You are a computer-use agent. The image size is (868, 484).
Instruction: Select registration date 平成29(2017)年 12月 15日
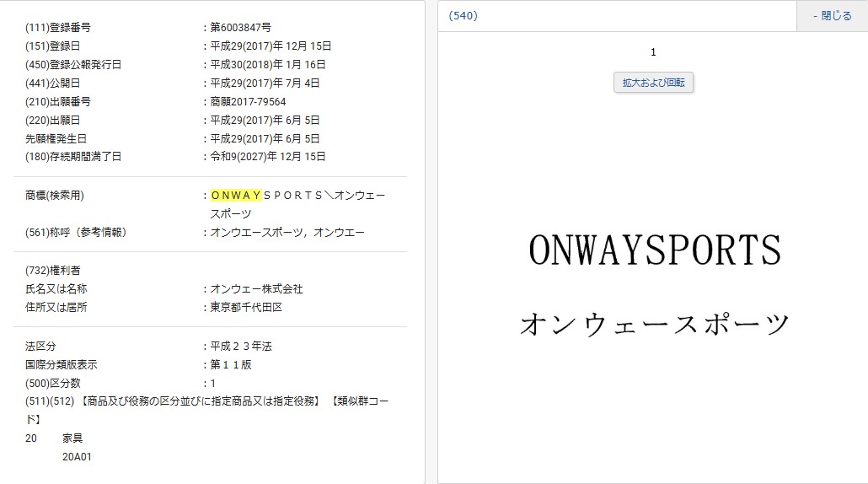coord(271,46)
